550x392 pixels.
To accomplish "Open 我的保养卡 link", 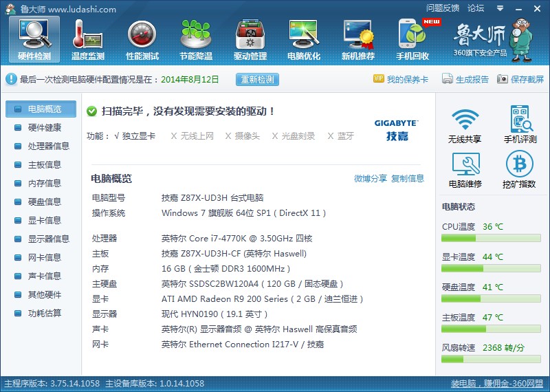I will pyautogui.click(x=408, y=79).
